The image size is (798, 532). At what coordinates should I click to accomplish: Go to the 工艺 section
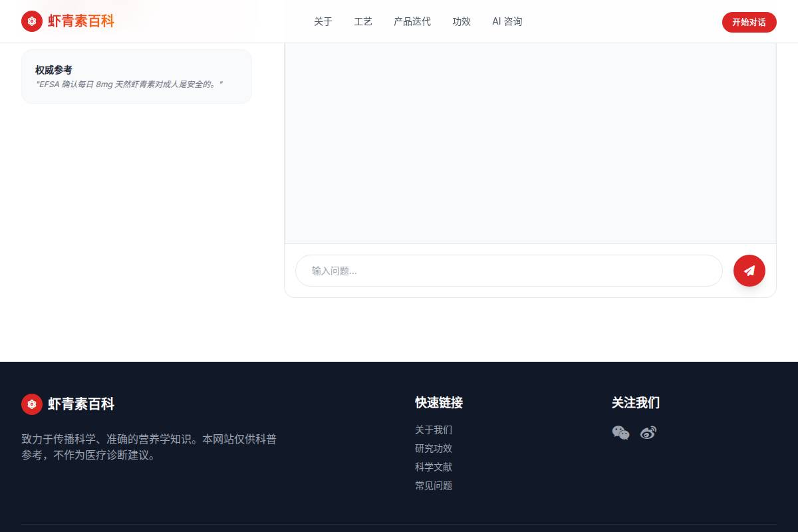pyautogui.click(x=363, y=21)
